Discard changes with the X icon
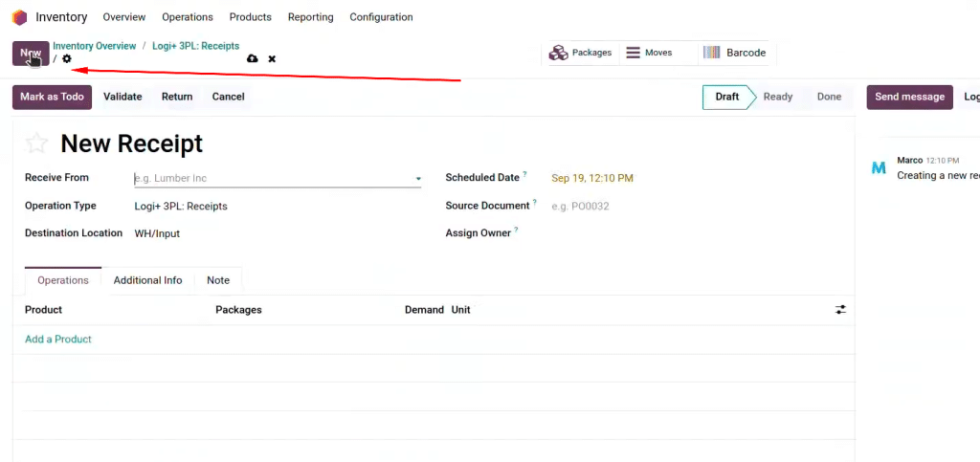Image resolution: width=980 pixels, height=462 pixels. click(272, 59)
